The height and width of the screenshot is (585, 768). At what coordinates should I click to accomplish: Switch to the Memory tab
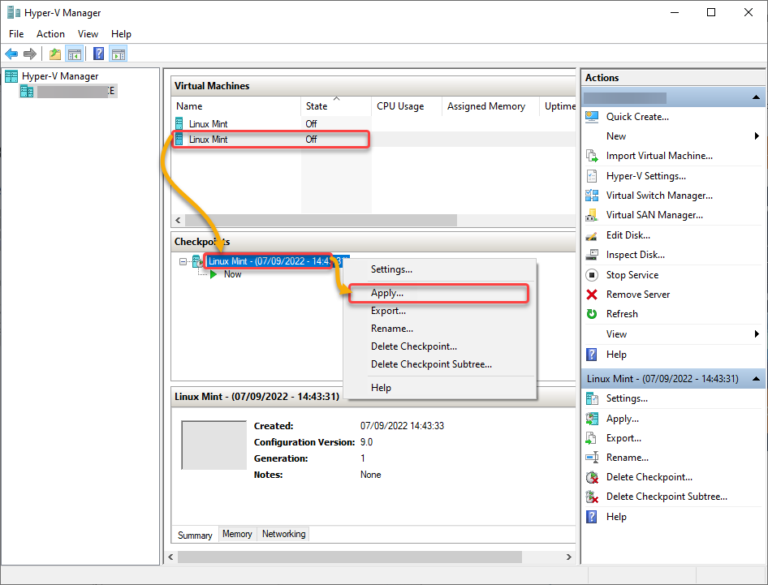[237, 534]
